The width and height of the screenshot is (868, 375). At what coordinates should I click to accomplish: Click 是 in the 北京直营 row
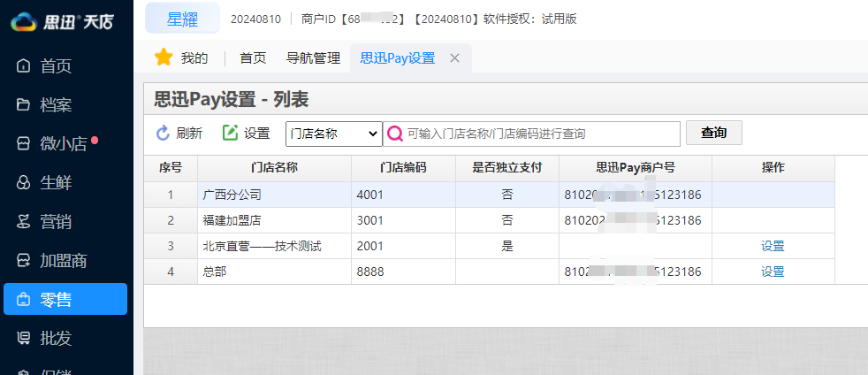(507, 246)
